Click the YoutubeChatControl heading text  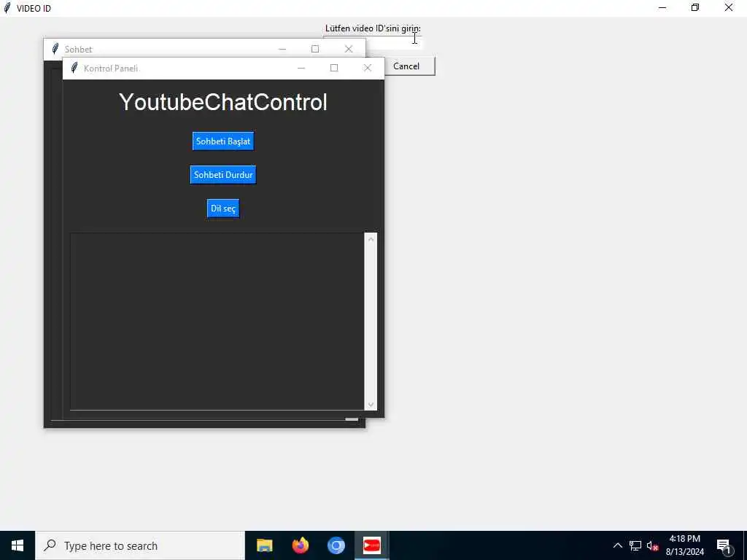click(223, 102)
